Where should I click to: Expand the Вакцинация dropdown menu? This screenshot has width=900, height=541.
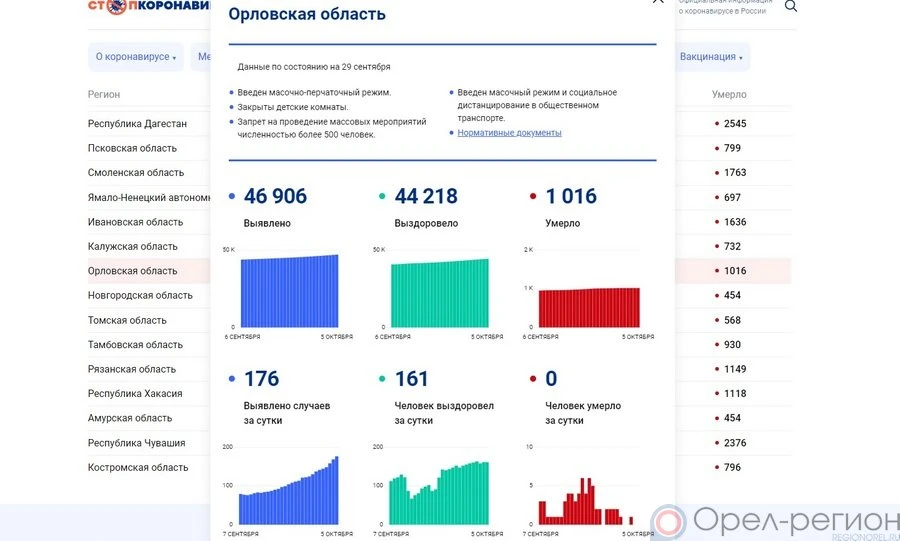point(711,57)
